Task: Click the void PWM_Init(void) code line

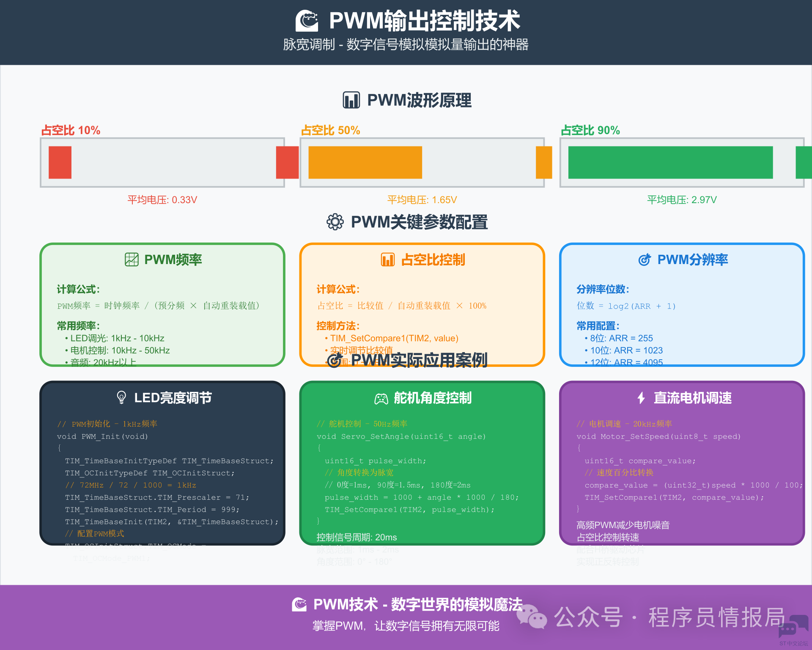Action: [102, 436]
